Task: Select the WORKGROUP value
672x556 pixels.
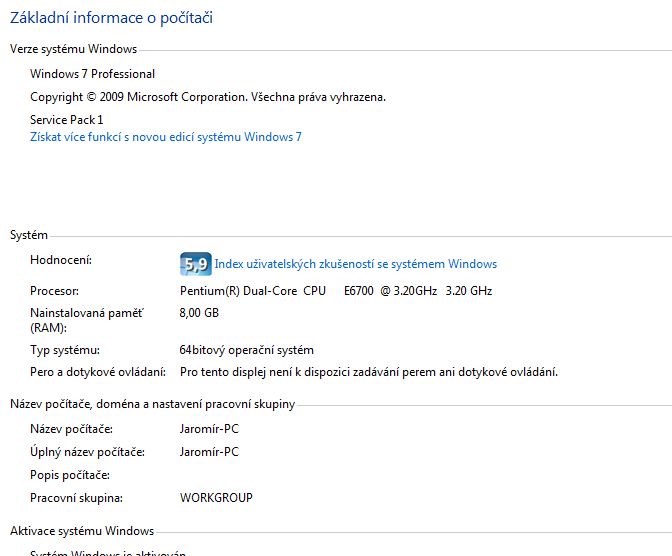Action: coord(216,498)
